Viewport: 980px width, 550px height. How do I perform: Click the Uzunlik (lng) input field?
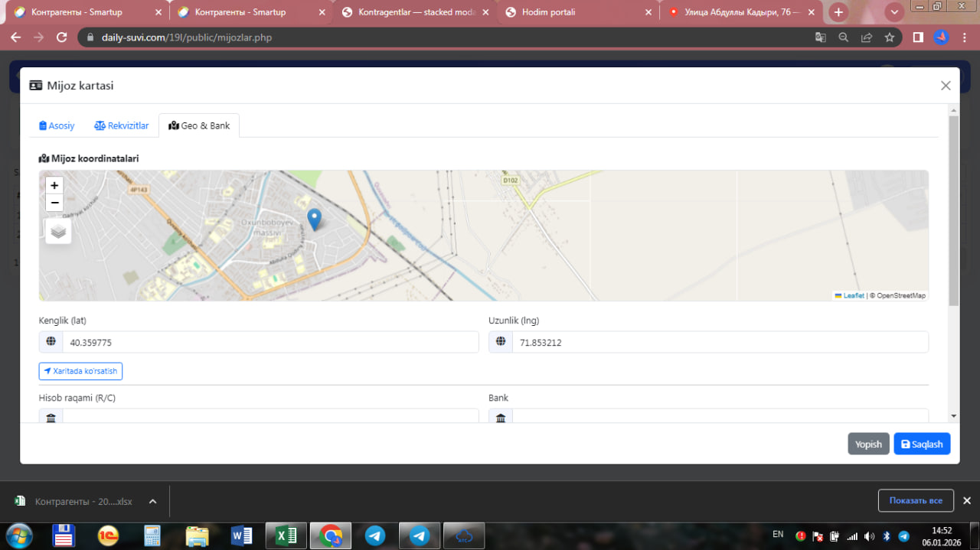[x=719, y=343]
